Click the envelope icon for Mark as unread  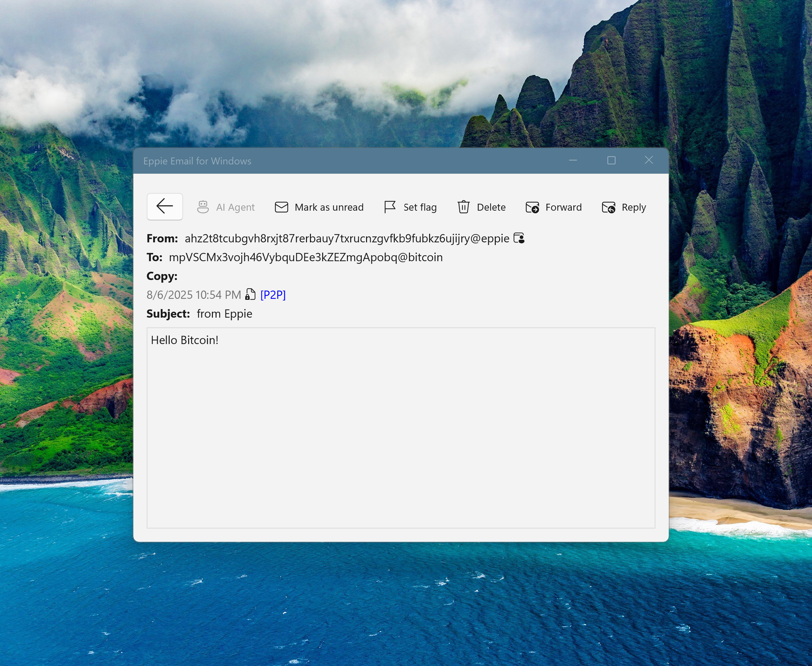pos(281,207)
